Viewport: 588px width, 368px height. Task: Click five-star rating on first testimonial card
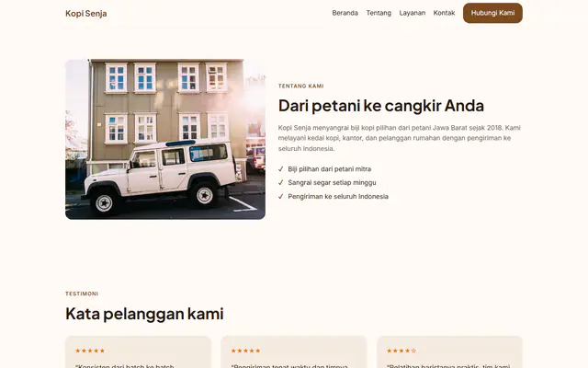point(90,351)
